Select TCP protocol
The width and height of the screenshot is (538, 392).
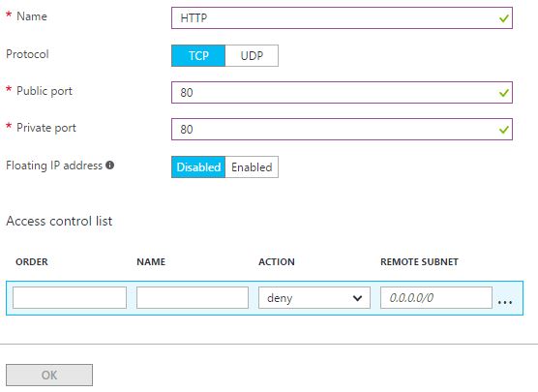198,55
